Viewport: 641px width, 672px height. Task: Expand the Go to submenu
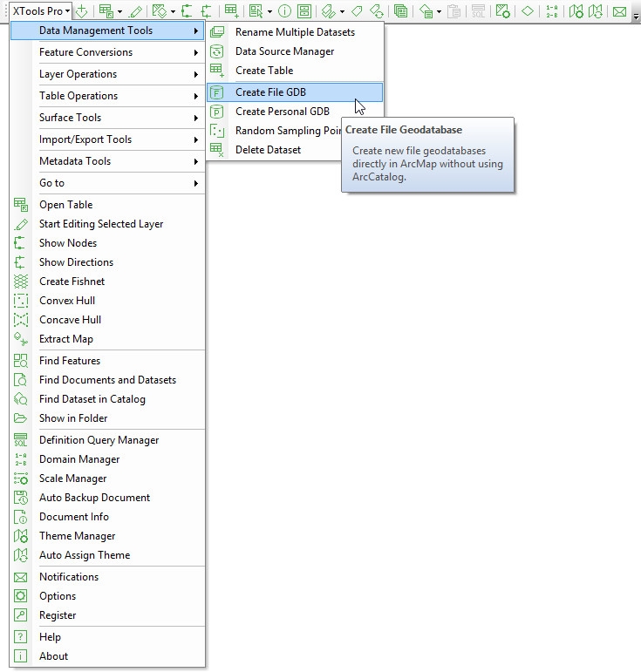click(107, 183)
